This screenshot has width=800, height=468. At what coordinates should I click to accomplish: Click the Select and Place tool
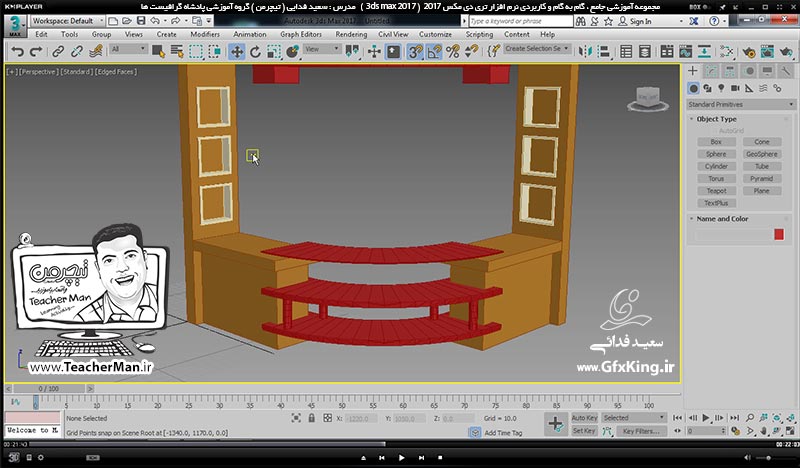pyautogui.click(x=293, y=52)
